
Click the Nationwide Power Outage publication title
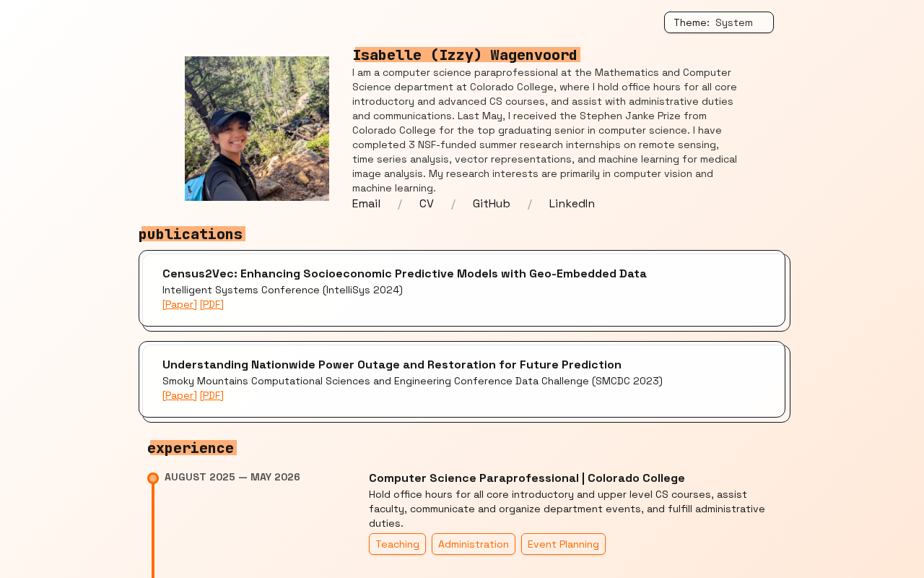coord(392,365)
